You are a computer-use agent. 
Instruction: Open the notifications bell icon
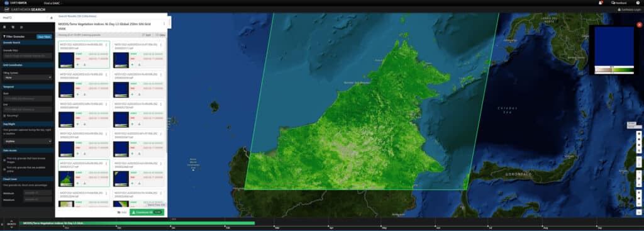click(601, 3)
